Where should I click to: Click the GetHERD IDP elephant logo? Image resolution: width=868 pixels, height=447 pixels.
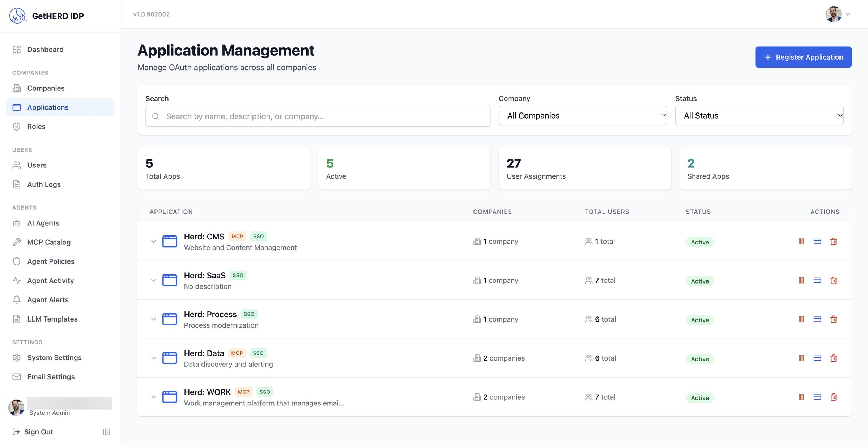point(18,16)
